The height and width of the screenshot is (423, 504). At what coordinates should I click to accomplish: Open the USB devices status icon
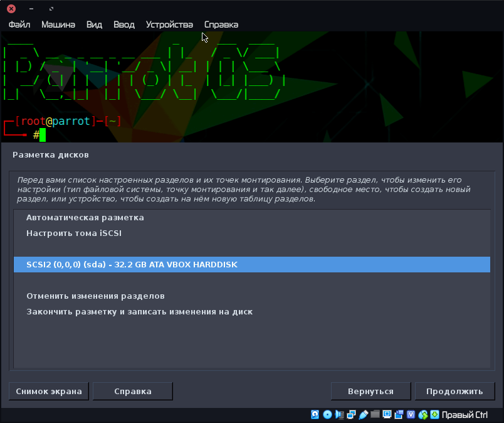(363, 415)
